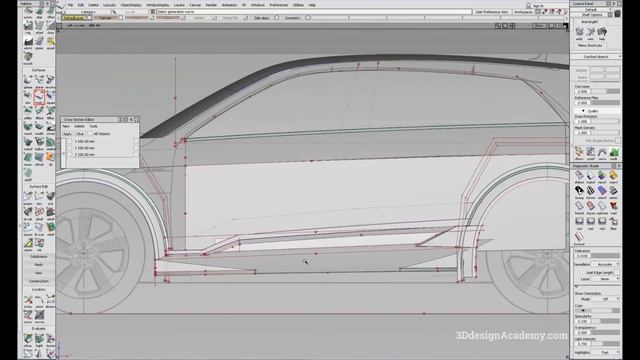Expand the Diagnostic Shade panel arrow
The height and width of the screenshot is (360, 640).
619,166
